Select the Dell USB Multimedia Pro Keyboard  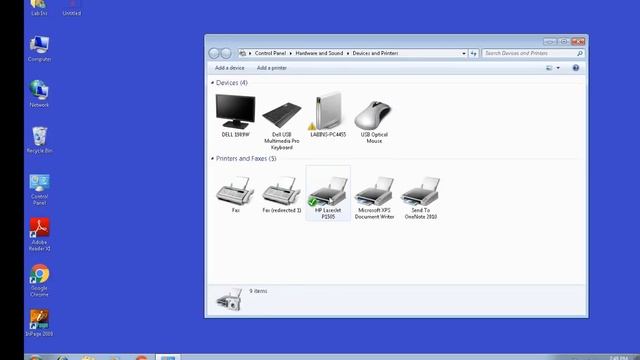click(x=282, y=115)
